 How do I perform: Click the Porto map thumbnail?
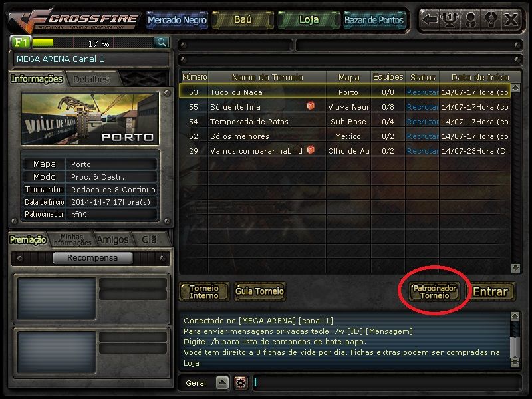pos(90,119)
